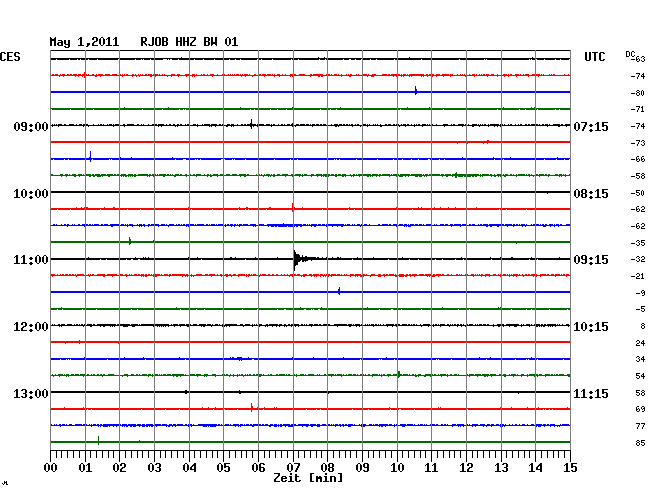Click the "03" minute tick label

[x=155, y=468]
